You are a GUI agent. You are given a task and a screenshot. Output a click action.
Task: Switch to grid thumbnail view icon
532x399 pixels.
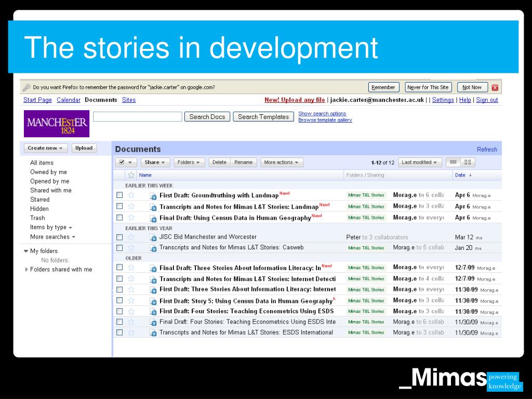click(468, 162)
